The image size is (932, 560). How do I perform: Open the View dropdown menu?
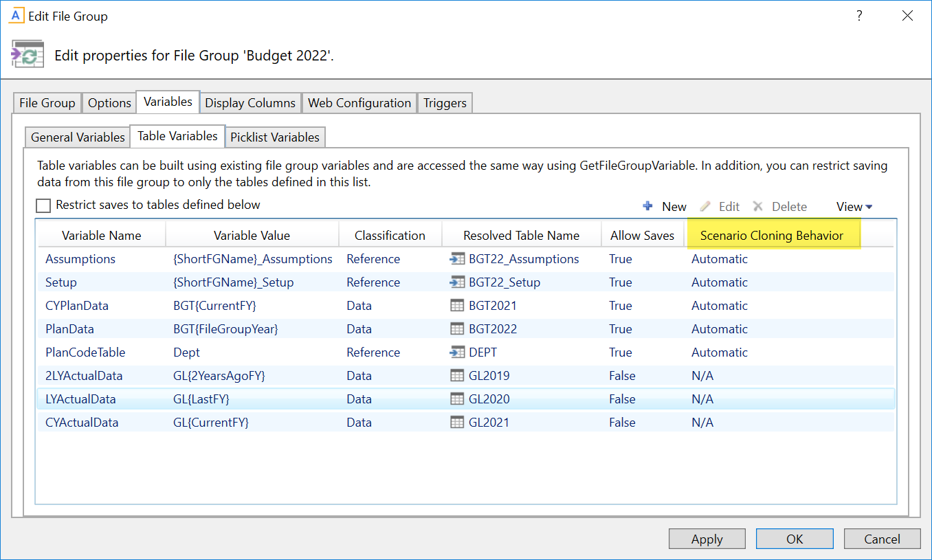[x=854, y=207]
